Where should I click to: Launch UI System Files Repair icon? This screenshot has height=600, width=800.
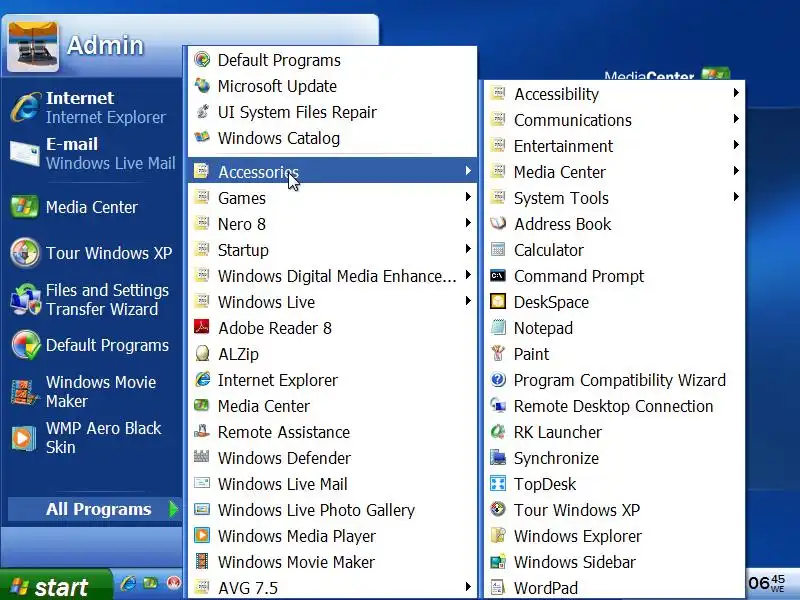pyautogui.click(x=202, y=112)
